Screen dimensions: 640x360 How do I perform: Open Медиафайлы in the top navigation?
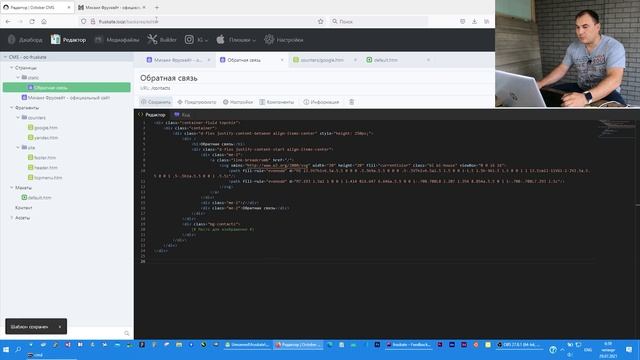pos(117,40)
